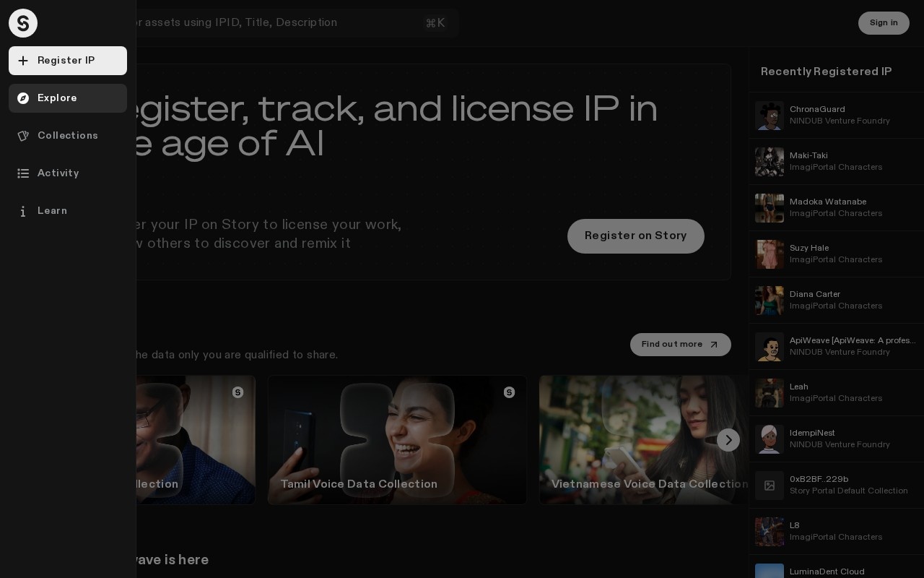The image size is (924, 578).
Task: Click the 0xB2BF..229b placeholder image icon
Action: 770,486
